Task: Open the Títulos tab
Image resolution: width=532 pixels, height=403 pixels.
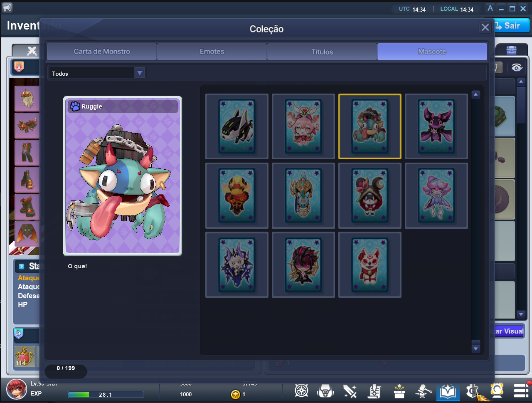Action: click(x=322, y=52)
